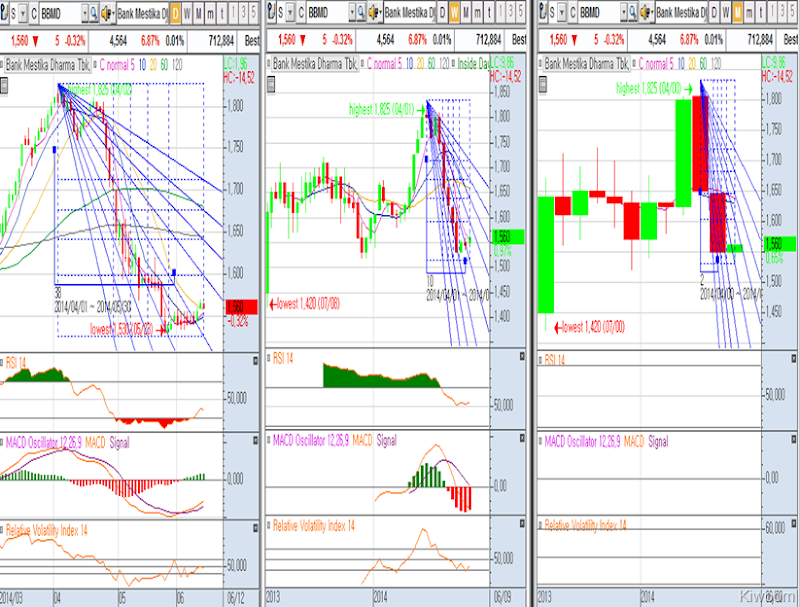Screen dimensions: 800x607
Task: Select 'Bank Mestika Dharma Tbk,' label in left chart
Action: (47, 65)
